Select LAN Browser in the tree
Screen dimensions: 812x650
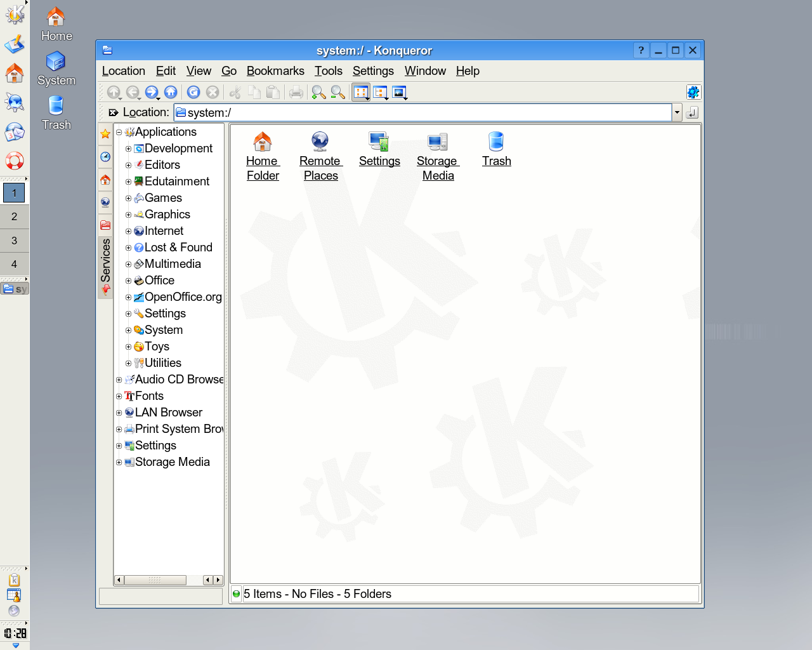(x=169, y=413)
